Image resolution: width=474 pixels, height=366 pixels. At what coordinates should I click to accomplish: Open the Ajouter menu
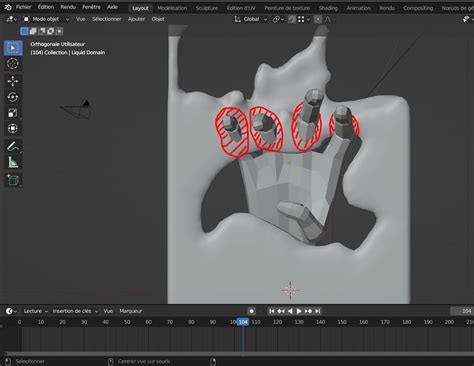coord(136,19)
